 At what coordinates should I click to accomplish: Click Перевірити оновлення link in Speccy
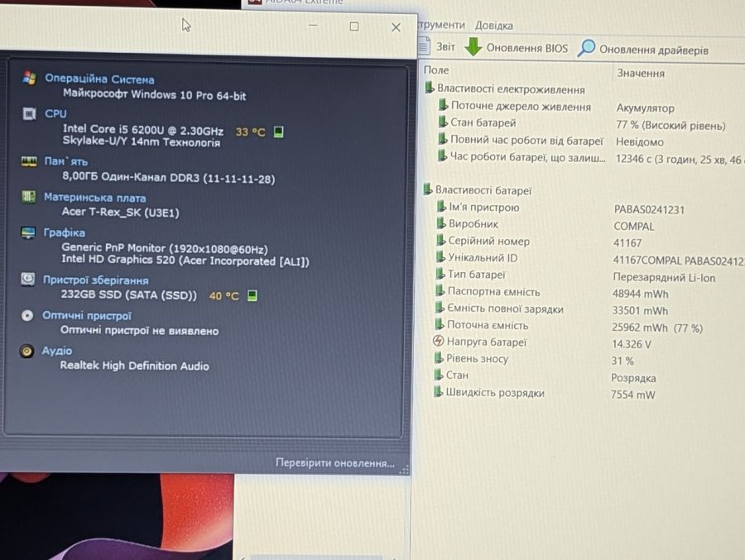pos(335,462)
